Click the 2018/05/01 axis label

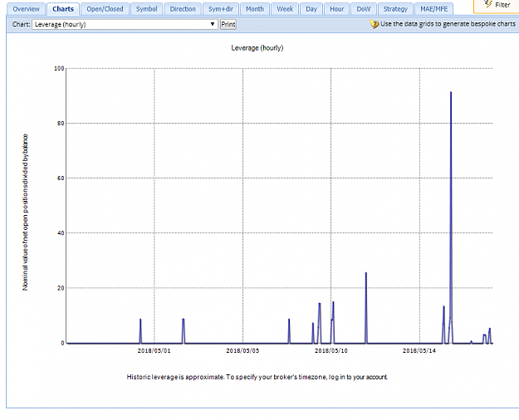point(154,351)
